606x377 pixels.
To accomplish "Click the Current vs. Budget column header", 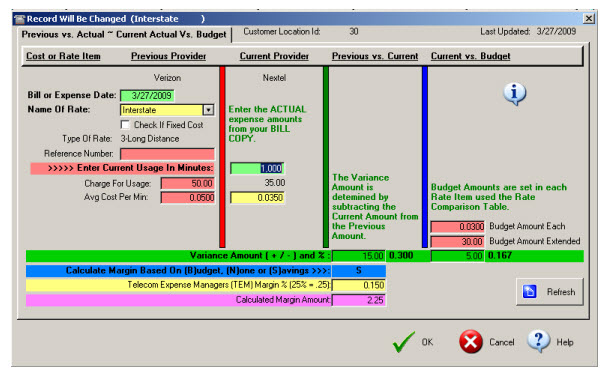I will [x=470, y=56].
